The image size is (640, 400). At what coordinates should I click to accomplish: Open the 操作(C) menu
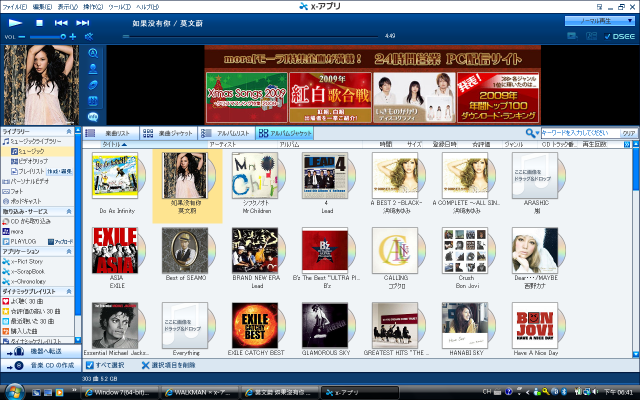tap(93, 7)
